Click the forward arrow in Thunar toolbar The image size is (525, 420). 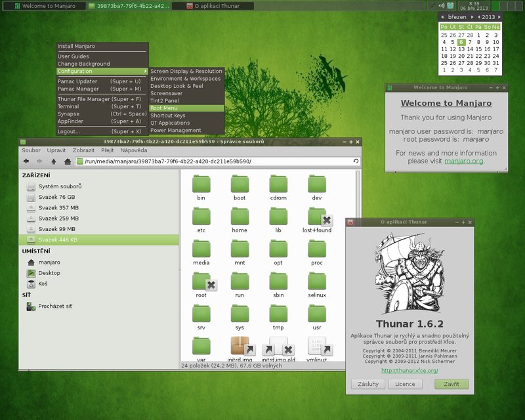point(39,161)
